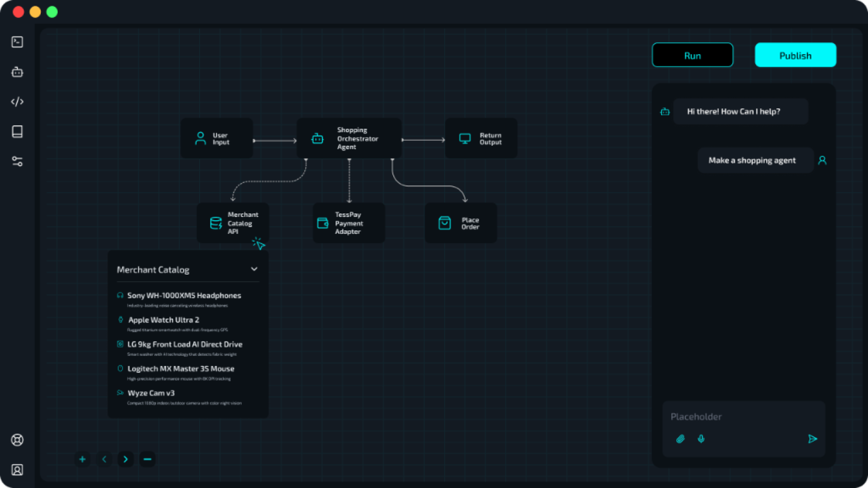868x488 pixels.
Task: Click the plus zoom-in canvas control
Action: coord(82,459)
